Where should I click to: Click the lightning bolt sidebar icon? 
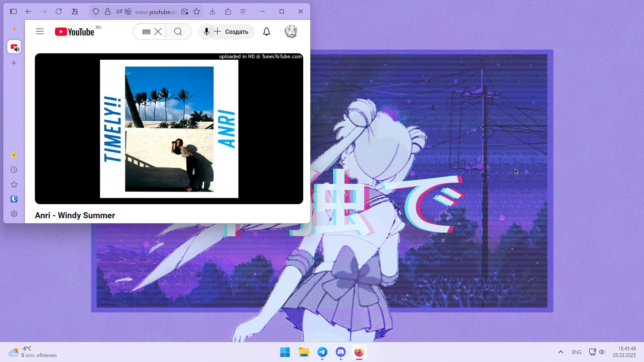click(x=14, y=29)
